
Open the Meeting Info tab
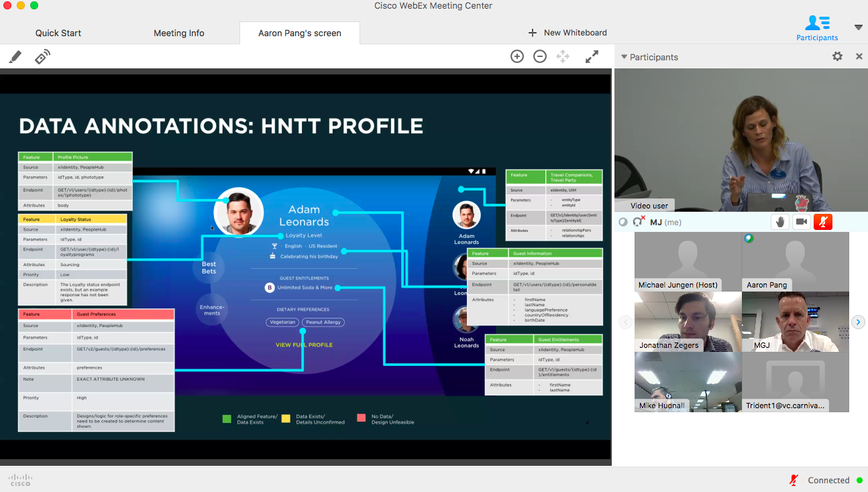179,33
